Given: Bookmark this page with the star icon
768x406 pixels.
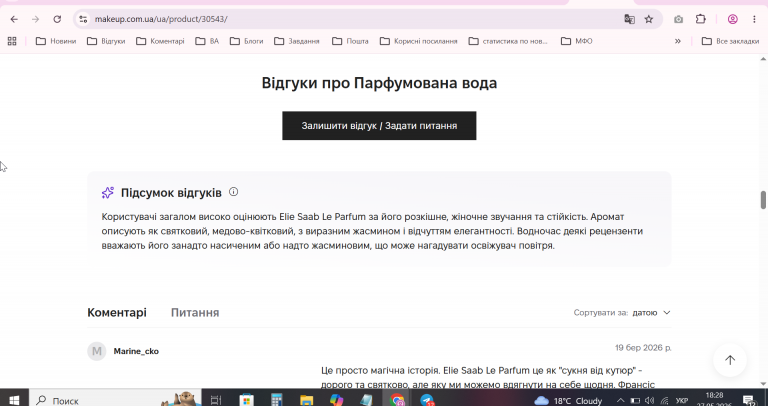Looking at the screenshot, I should coord(649,19).
